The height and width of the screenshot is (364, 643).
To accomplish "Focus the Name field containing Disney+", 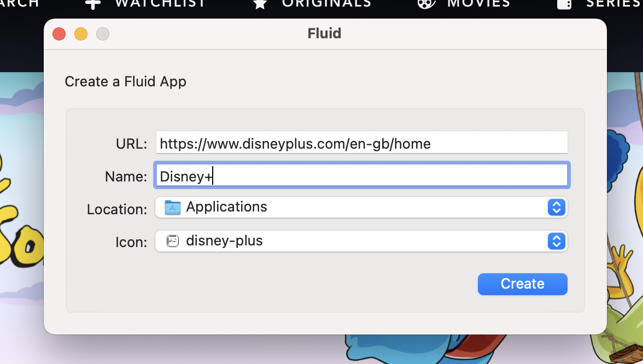I will (x=361, y=176).
